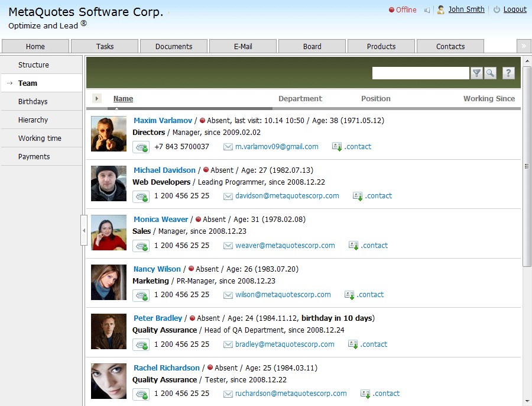Click envelope icon beside bradley@metaquotescorp.com
The width and height of the screenshot is (532, 406).
coord(228,344)
